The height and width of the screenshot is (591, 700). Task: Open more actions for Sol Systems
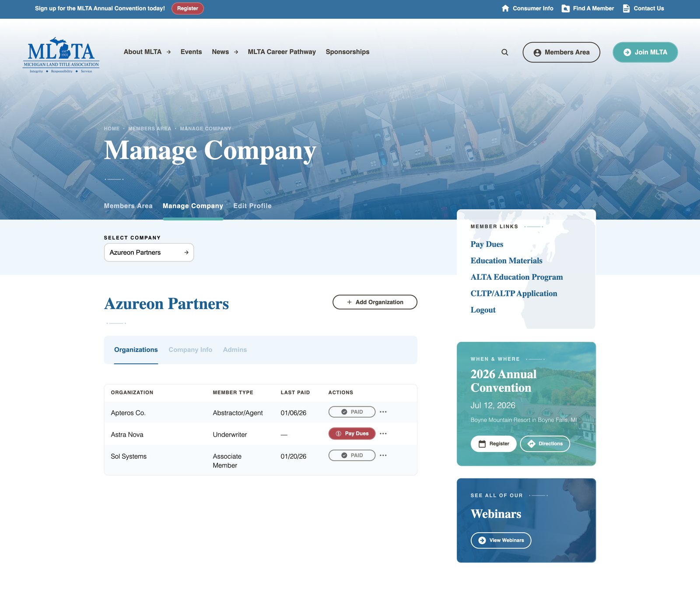[383, 455]
